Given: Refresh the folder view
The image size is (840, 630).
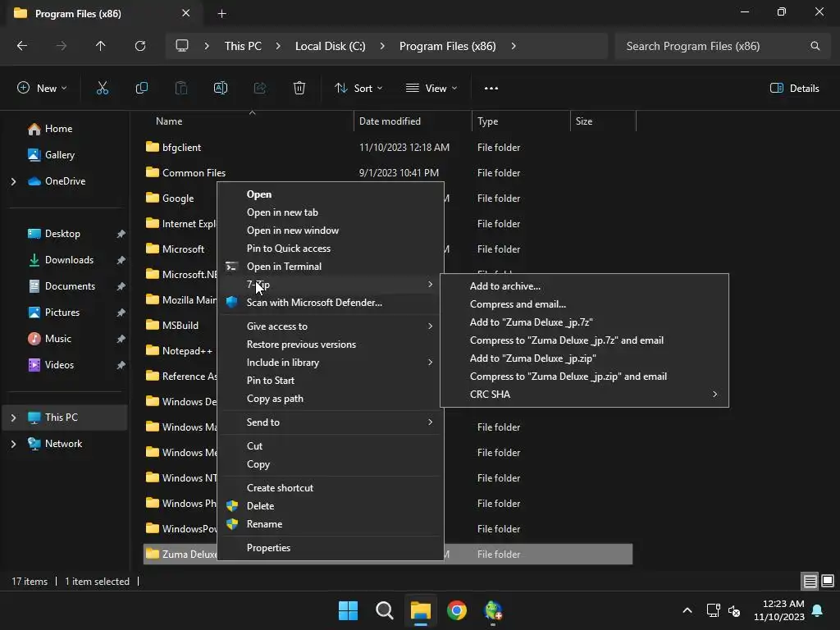Looking at the screenshot, I should 140,46.
